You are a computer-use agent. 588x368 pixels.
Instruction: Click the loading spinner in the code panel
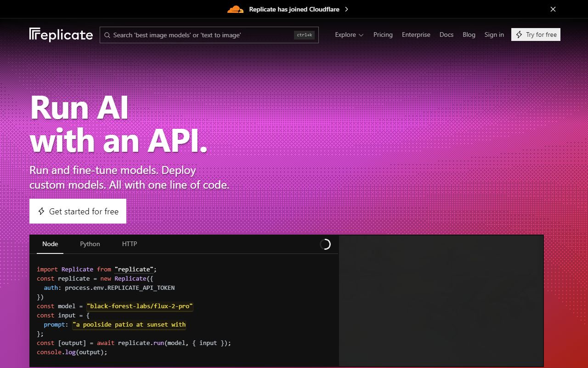click(326, 244)
